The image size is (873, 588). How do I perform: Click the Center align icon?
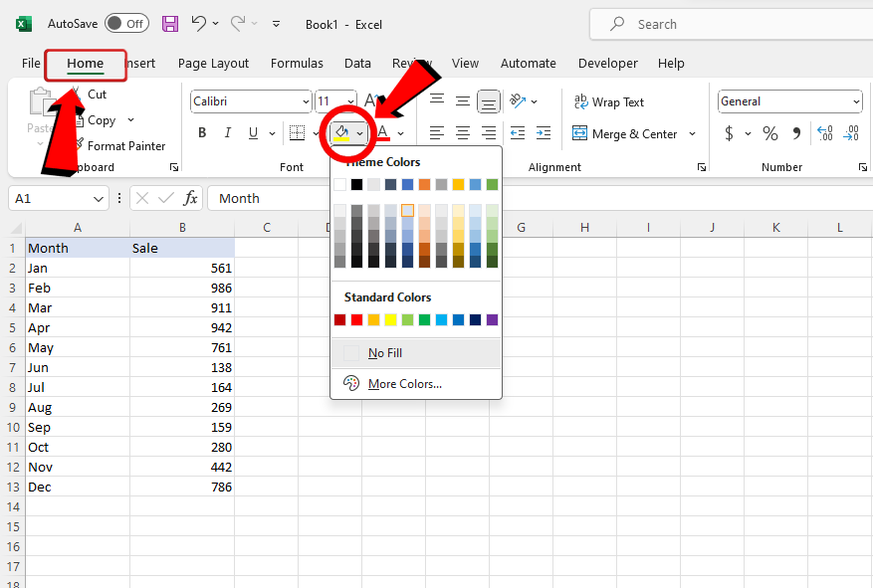click(x=463, y=133)
